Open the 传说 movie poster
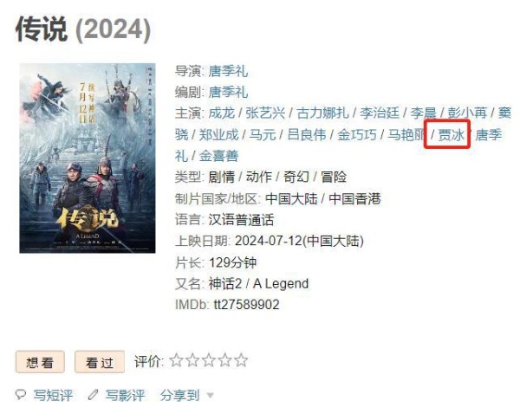The height and width of the screenshot is (420, 520). tap(88, 158)
